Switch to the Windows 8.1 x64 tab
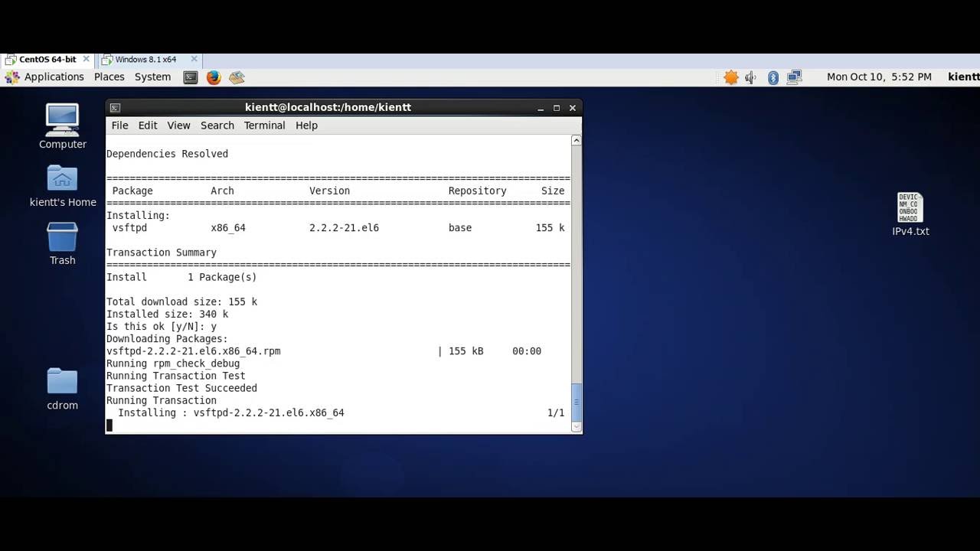The width and height of the screenshot is (980, 551). (x=145, y=60)
